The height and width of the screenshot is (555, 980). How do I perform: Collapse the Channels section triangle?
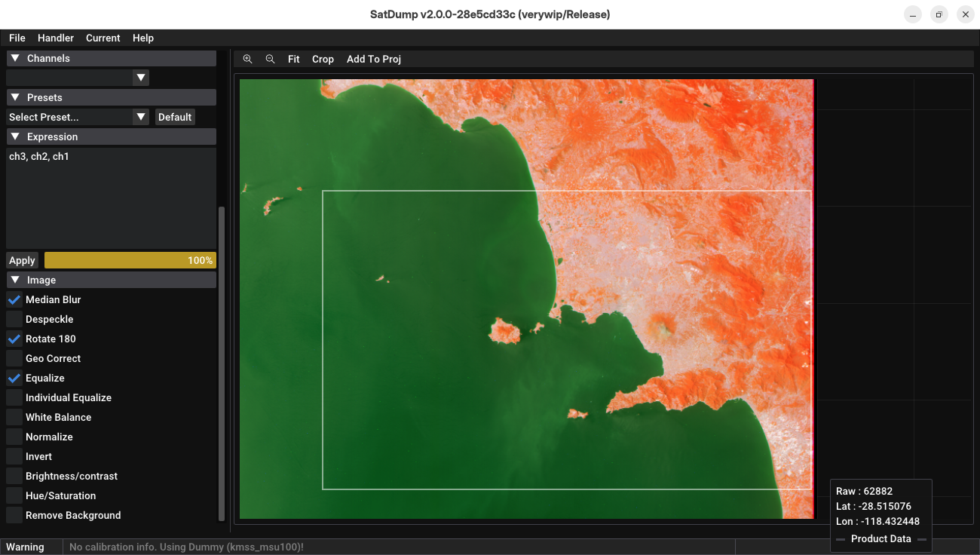pyautogui.click(x=15, y=58)
